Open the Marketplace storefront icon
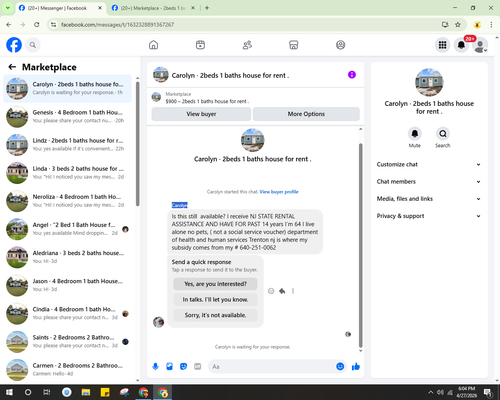 (x=294, y=45)
